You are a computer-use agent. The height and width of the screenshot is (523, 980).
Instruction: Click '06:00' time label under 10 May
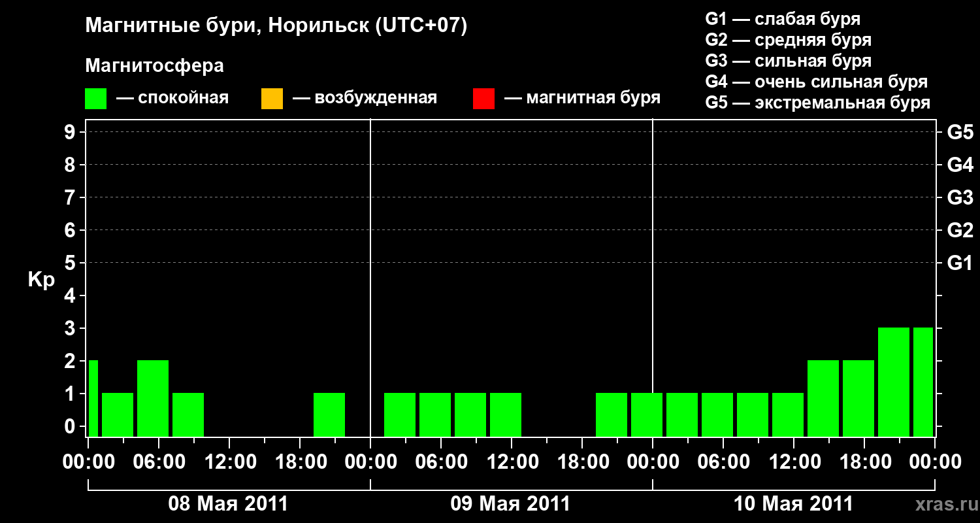click(723, 462)
